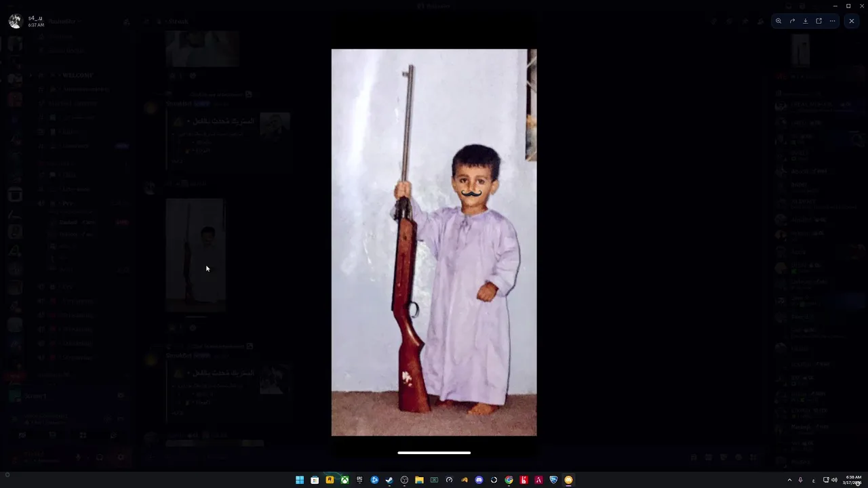This screenshot has width=868, height=488.
Task: Expand the system tray hidden icons chevron
Action: click(789, 480)
